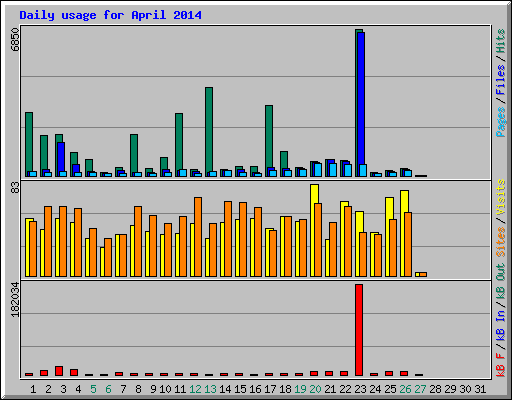Click the red kB bar for day 4
Image resolution: width=512 pixels, height=400 pixels.
click(74, 373)
